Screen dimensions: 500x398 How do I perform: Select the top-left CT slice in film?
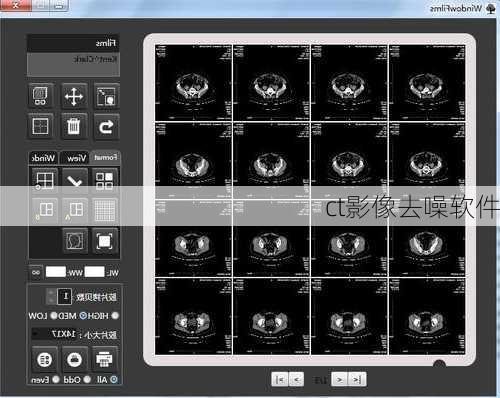pos(193,83)
